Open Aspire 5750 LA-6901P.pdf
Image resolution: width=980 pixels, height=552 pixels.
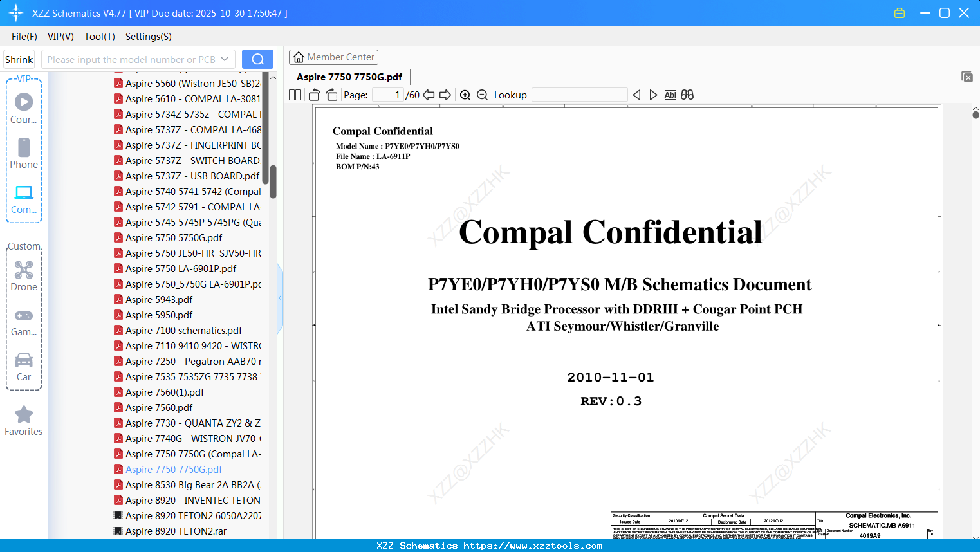[x=175, y=269]
